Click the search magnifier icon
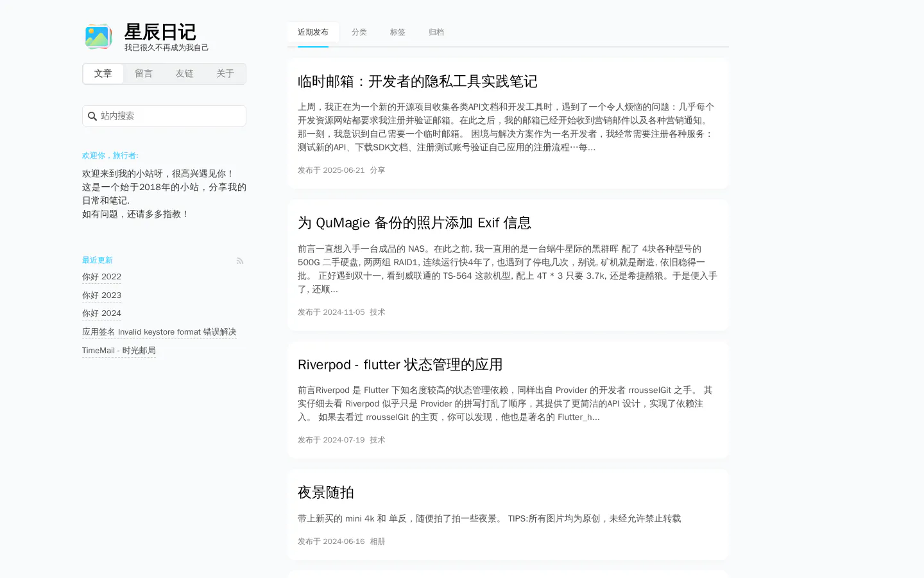The width and height of the screenshot is (924, 578). coord(92,116)
